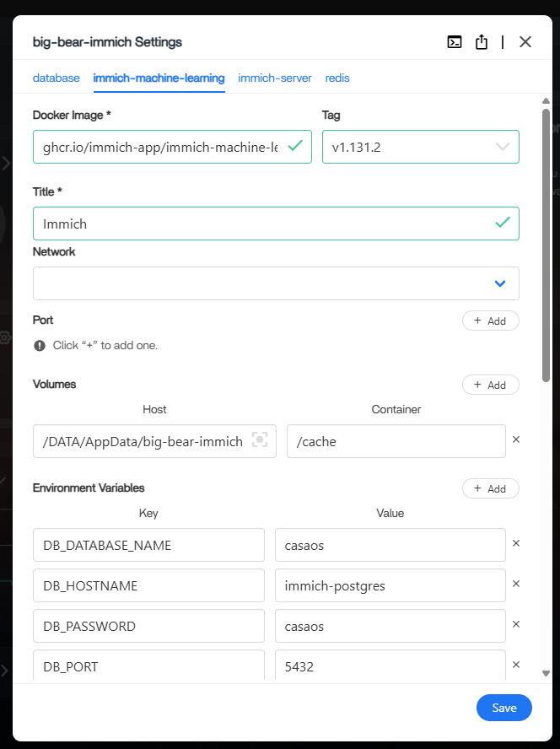Click the scrollbar down arrow

[x=547, y=674]
